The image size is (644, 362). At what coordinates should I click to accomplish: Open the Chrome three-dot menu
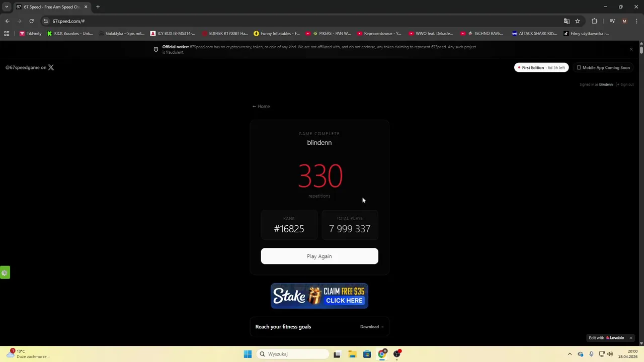click(636, 21)
